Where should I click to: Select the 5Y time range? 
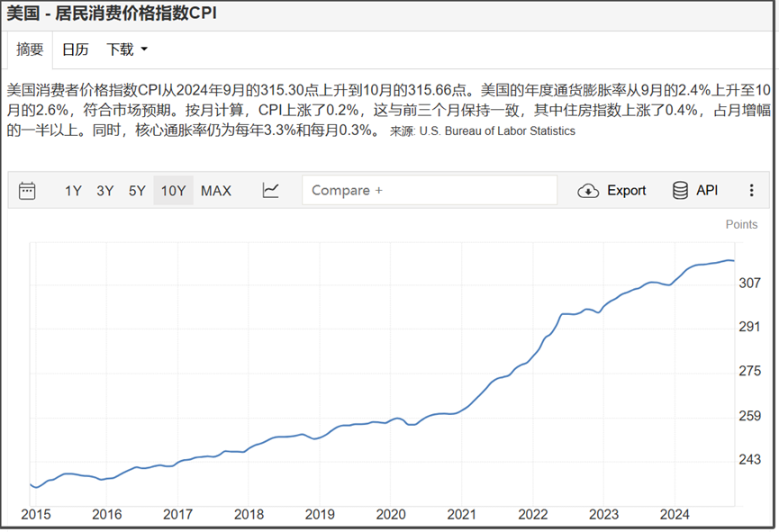pos(137,191)
